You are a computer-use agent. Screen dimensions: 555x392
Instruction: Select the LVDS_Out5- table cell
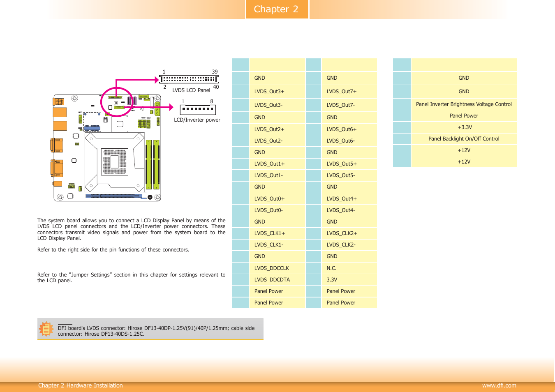click(x=349, y=175)
